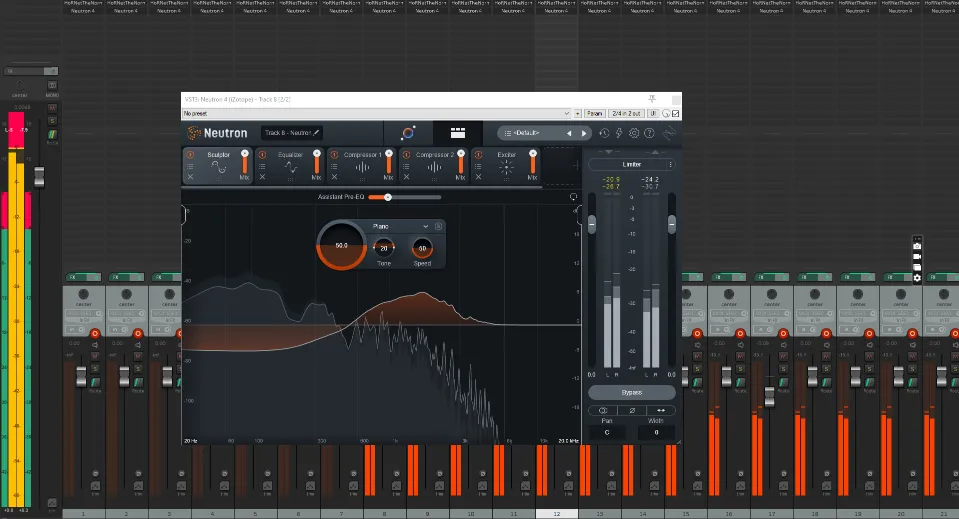Click the Speed knob in Sculptor
Viewport: 959px width, 519px height.
[x=422, y=248]
